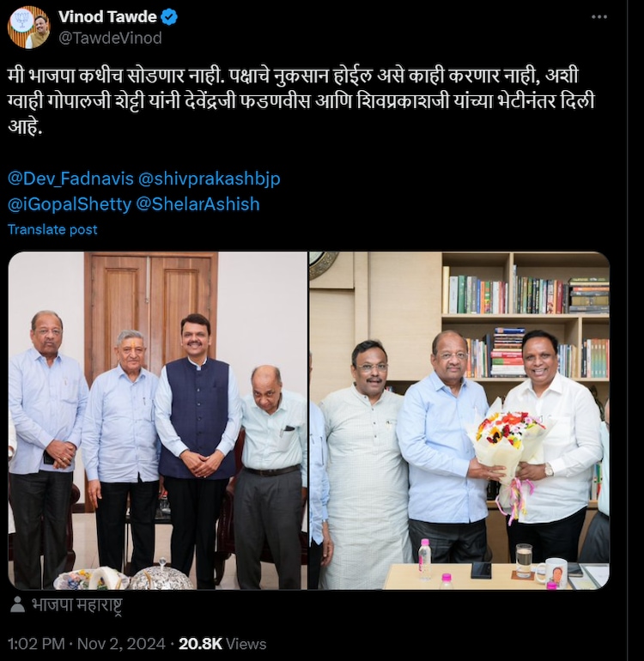
Task: Click the blue verified badge
Action: tap(169, 17)
